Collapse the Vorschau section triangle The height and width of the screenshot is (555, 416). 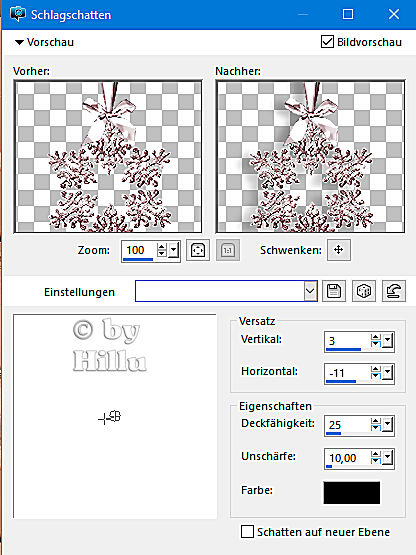coord(19,42)
